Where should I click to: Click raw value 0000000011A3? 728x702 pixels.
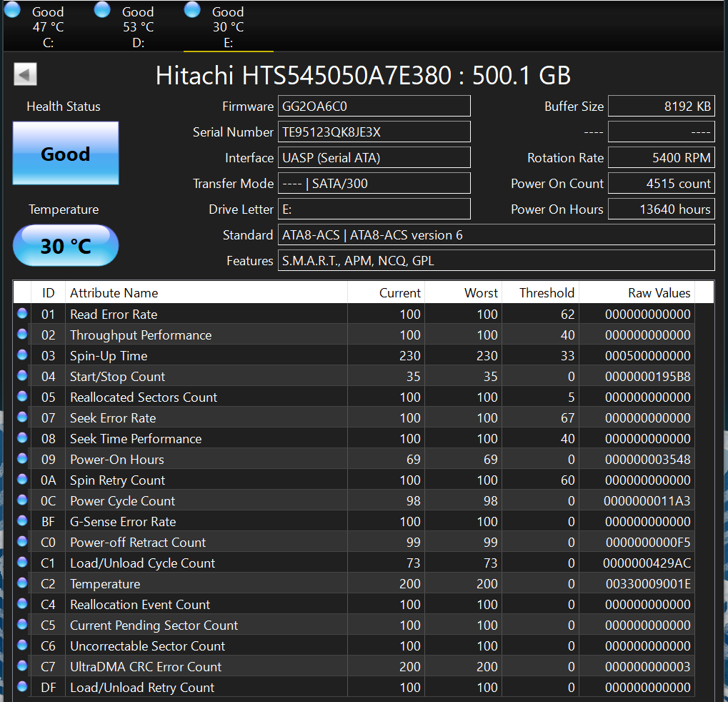pyautogui.click(x=647, y=501)
